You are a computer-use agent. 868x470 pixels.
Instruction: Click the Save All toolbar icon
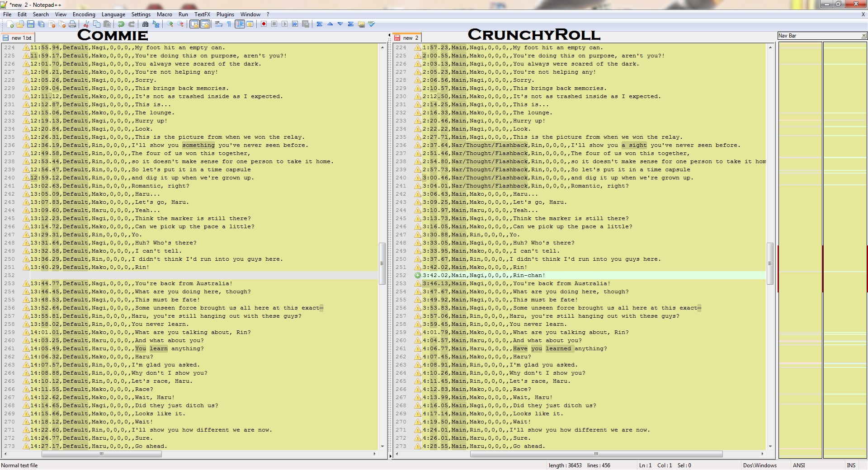pos(41,24)
